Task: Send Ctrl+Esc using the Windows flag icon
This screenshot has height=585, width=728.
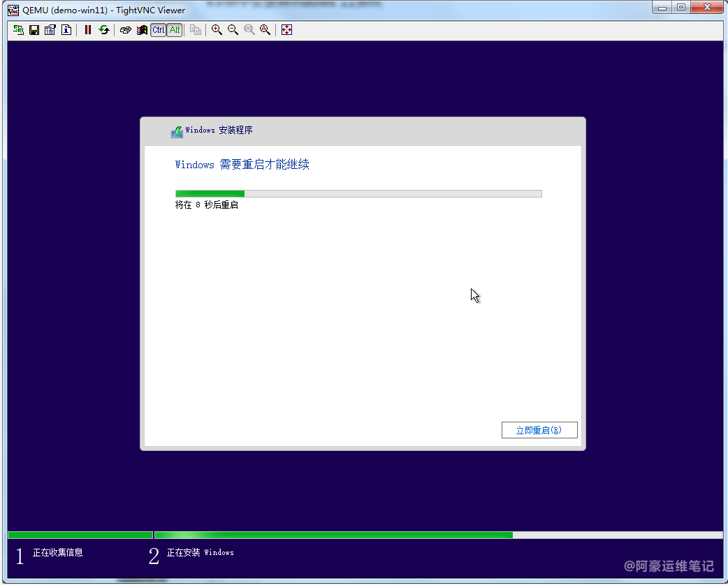Action: click(x=142, y=30)
